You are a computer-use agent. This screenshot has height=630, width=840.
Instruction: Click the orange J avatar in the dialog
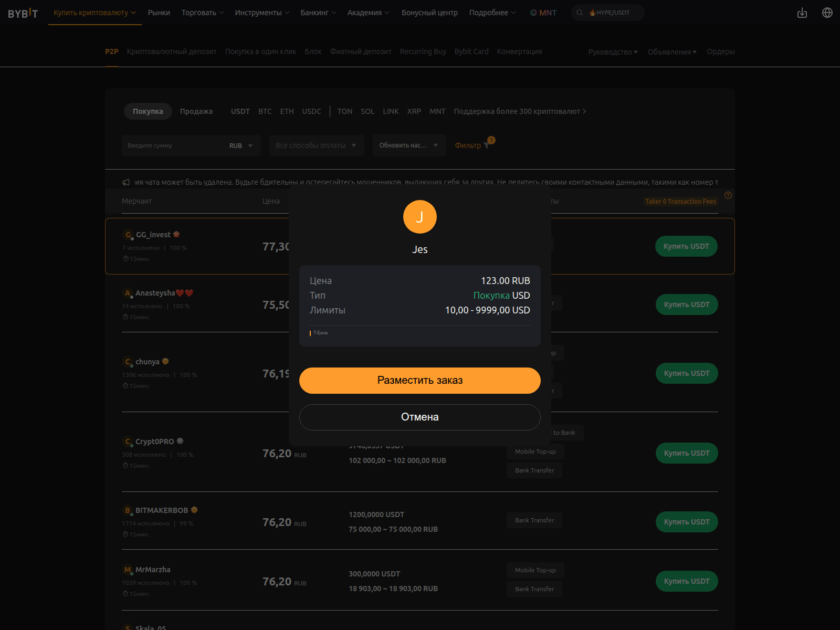[x=420, y=217]
